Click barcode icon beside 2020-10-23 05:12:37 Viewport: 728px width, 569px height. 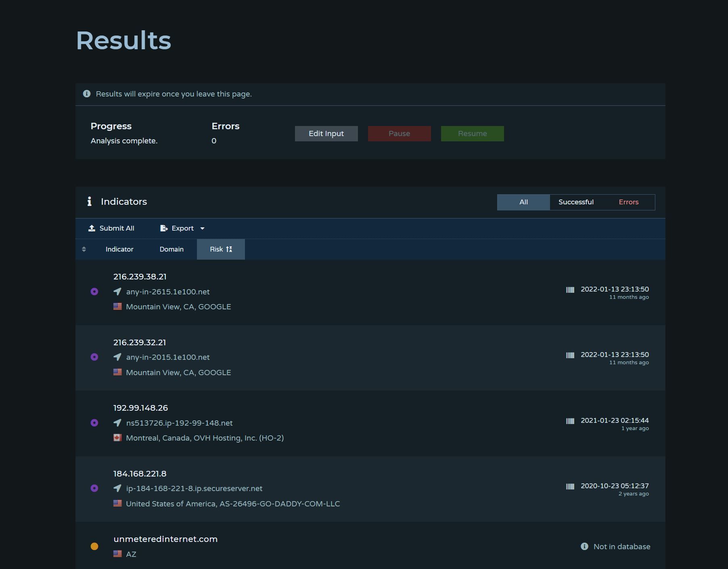570,487
